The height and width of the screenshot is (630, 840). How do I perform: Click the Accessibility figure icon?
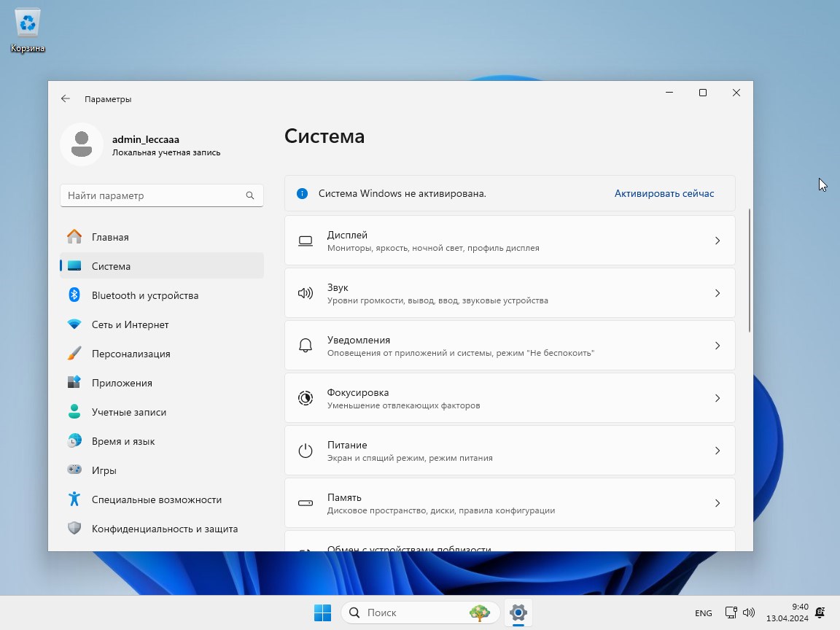click(x=74, y=499)
